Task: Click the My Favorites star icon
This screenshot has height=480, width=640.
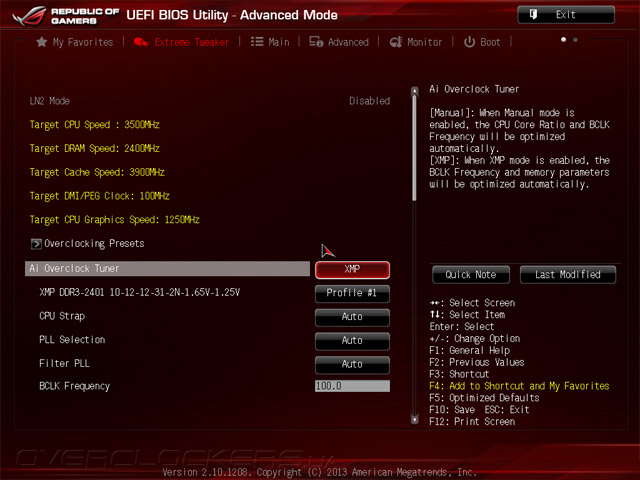Action: point(42,42)
